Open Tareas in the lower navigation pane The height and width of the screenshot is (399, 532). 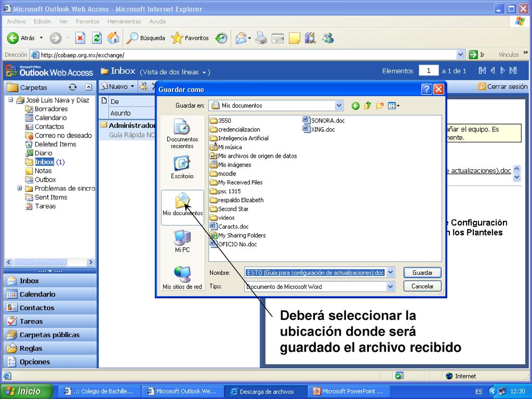[x=49, y=321]
